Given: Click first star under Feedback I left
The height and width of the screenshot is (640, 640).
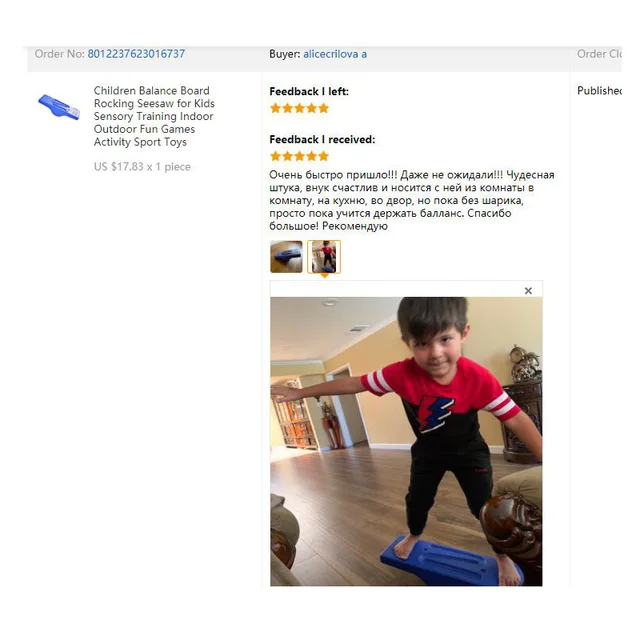Looking at the screenshot, I should pos(276,108).
